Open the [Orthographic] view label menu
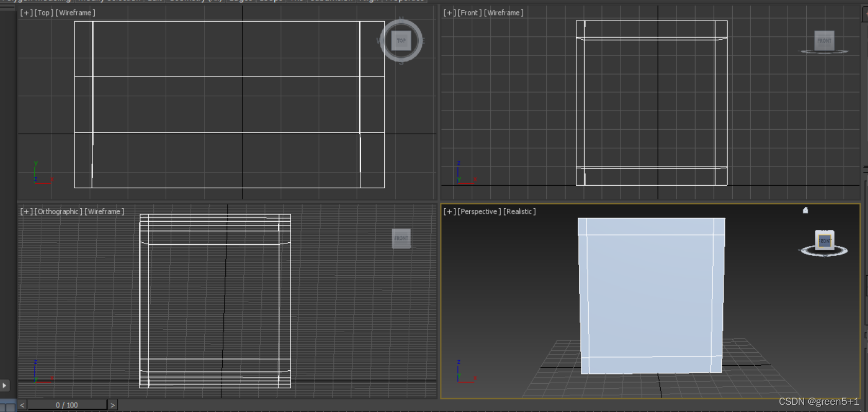Image resolution: width=868 pixels, height=412 pixels. coord(58,211)
